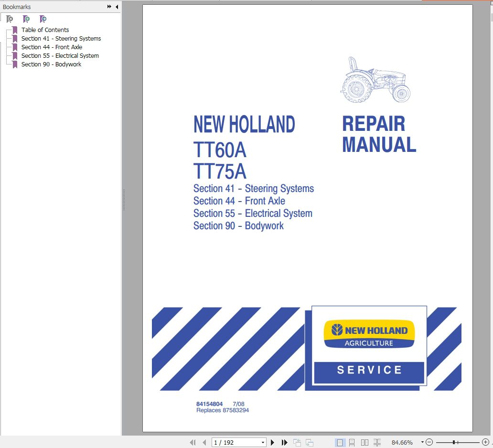Zoom out with the minus circle button
The height and width of the screenshot is (448, 493).
click(x=429, y=442)
